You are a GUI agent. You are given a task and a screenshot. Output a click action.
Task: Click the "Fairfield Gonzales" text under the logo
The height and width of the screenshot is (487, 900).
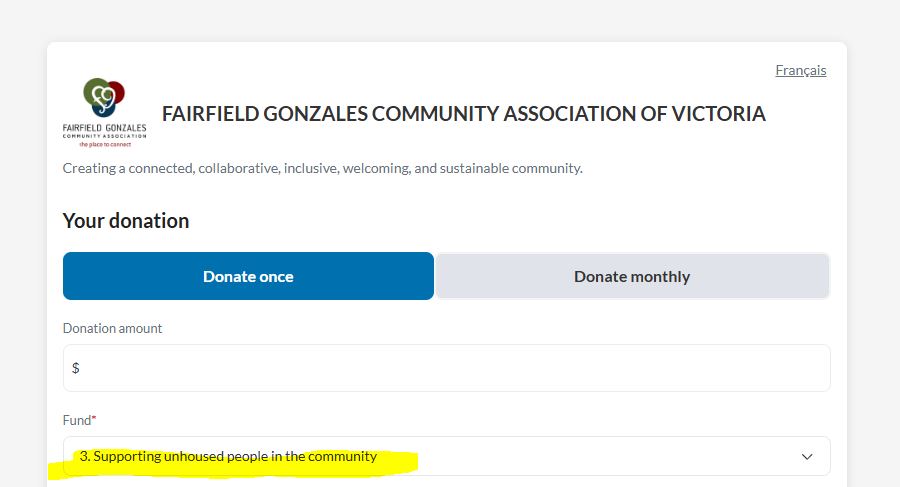pyautogui.click(x=104, y=128)
